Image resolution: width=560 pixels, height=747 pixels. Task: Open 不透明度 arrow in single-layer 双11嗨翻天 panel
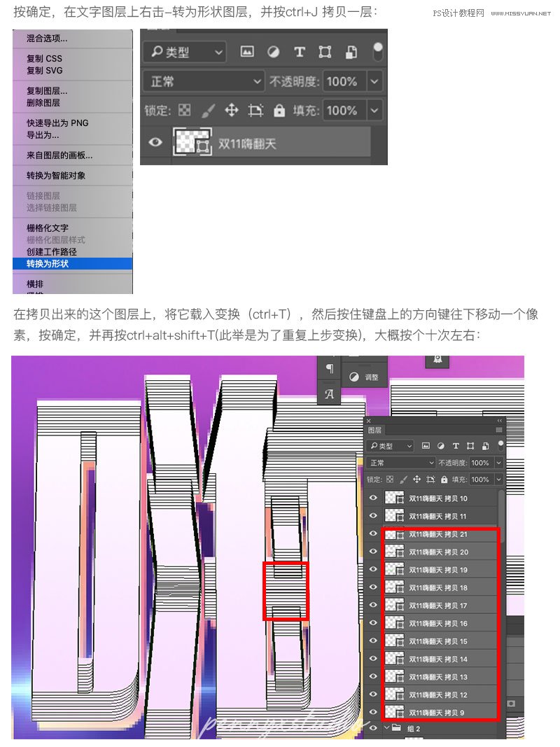374,81
